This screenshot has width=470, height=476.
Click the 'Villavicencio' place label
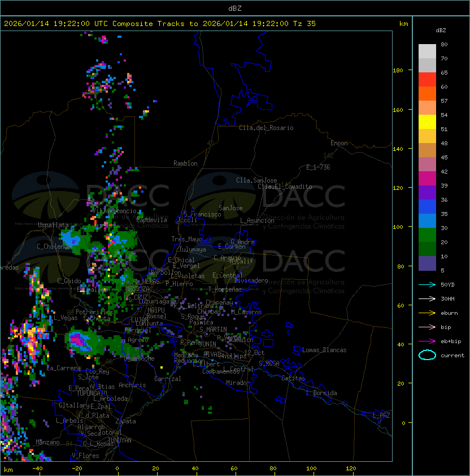pos(114,211)
